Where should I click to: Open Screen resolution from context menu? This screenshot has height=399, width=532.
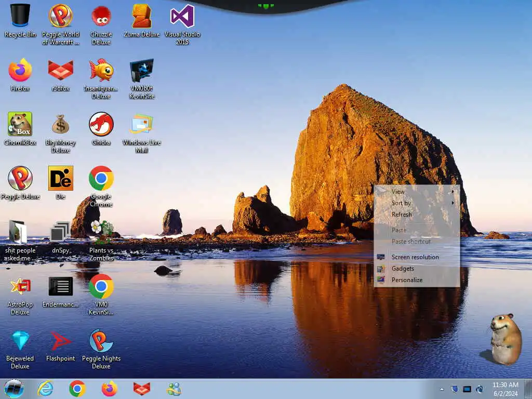[x=417, y=257]
